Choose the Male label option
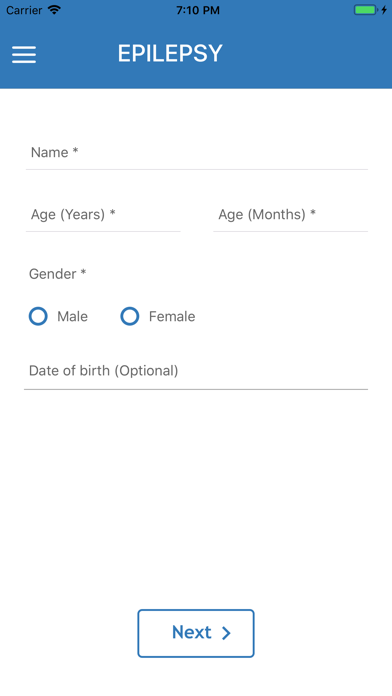 72,316
